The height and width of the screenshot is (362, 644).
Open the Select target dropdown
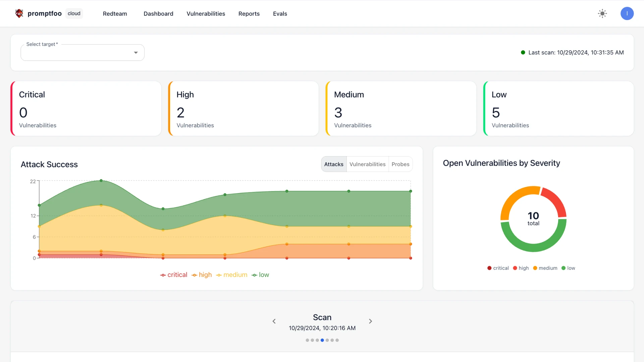(x=82, y=52)
